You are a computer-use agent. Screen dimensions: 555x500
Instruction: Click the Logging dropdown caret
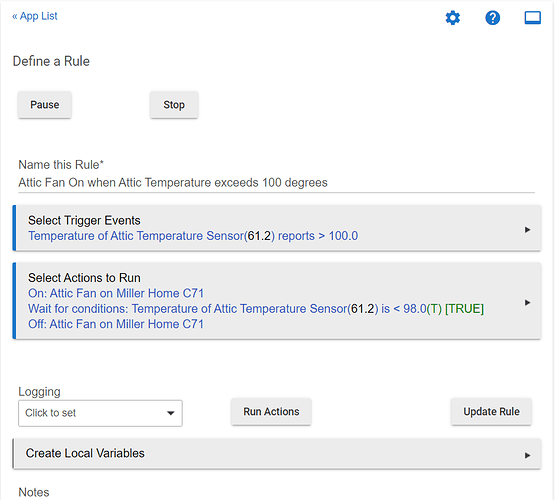171,413
